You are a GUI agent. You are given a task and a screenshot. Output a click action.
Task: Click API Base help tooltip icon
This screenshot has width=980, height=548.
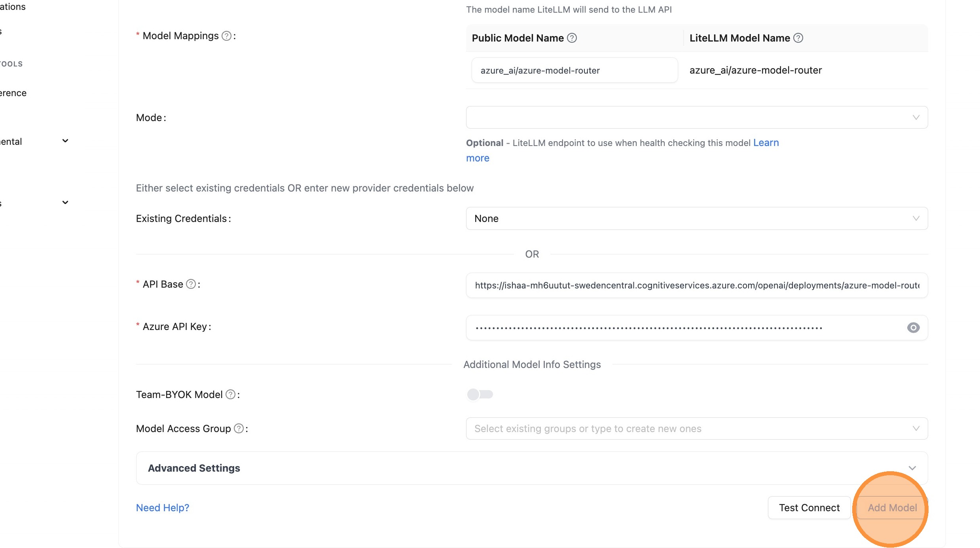click(191, 284)
